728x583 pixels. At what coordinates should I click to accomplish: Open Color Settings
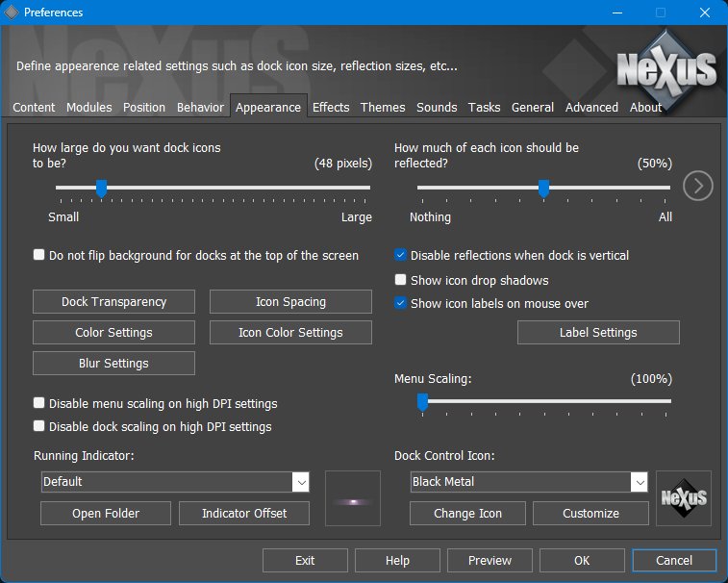(x=113, y=332)
